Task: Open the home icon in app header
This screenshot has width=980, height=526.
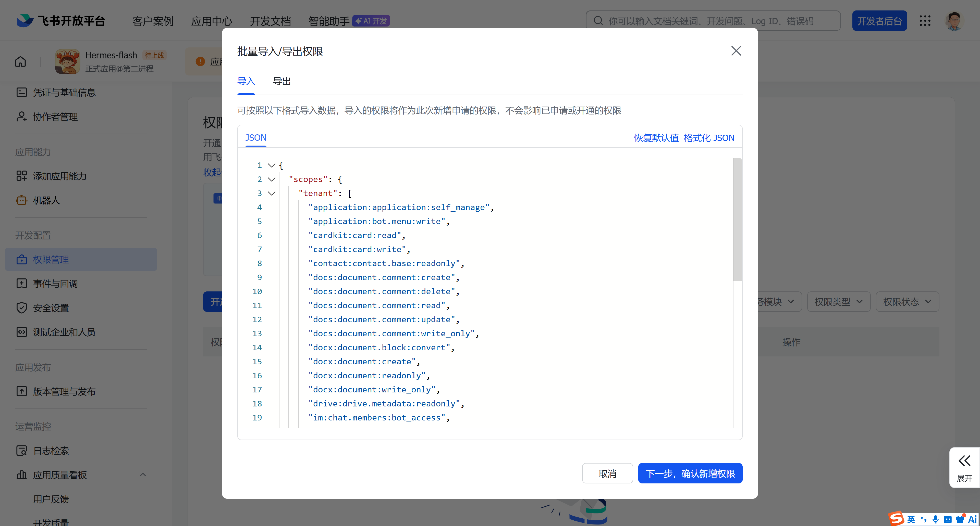Action: click(20, 61)
